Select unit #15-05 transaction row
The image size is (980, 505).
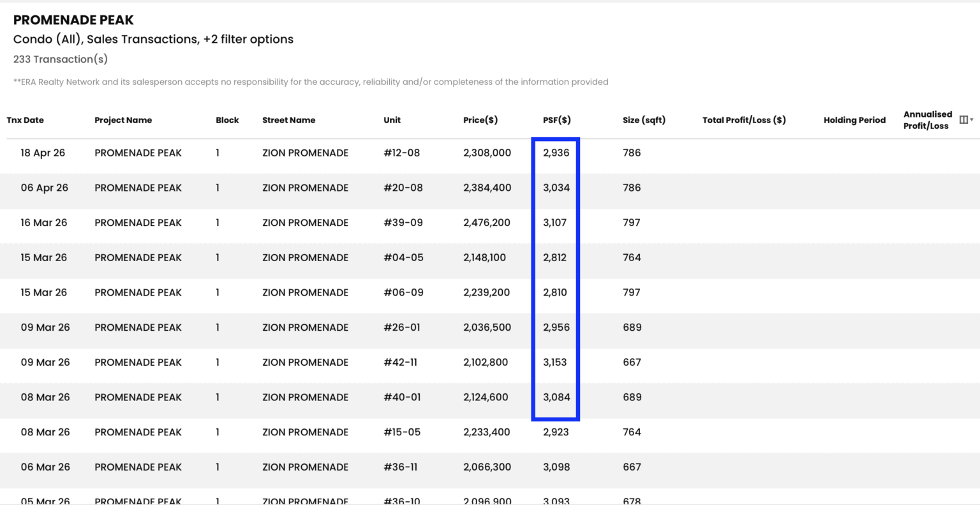coord(490,432)
